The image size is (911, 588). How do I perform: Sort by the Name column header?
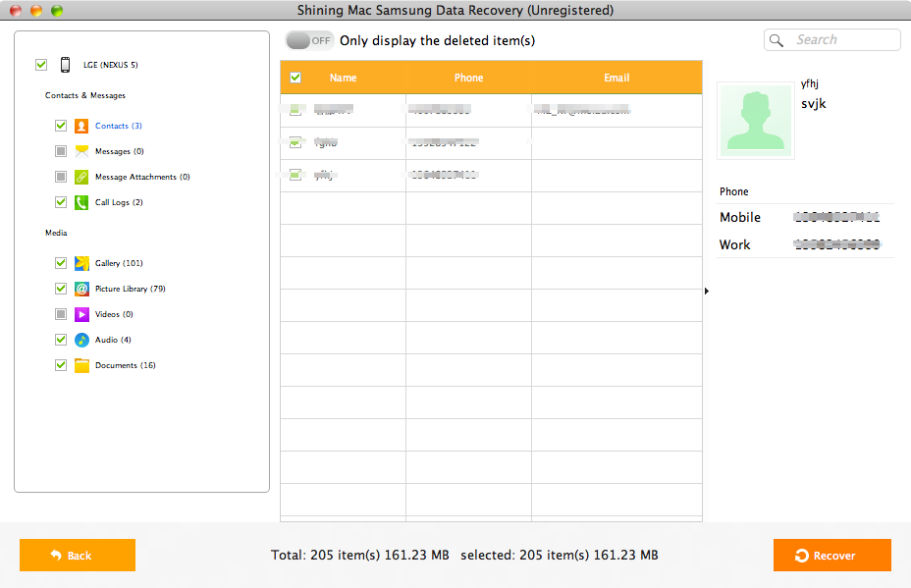[343, 78]
